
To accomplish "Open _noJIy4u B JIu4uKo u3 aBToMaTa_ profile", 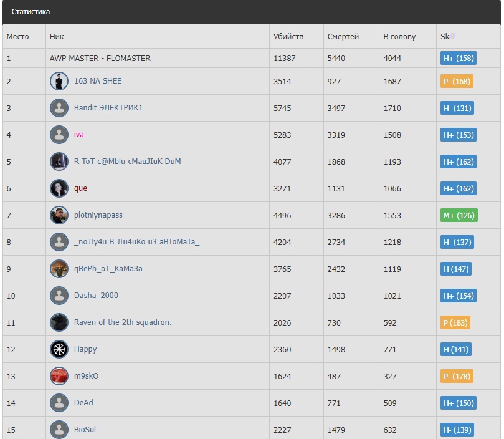I will coord(137,242).
